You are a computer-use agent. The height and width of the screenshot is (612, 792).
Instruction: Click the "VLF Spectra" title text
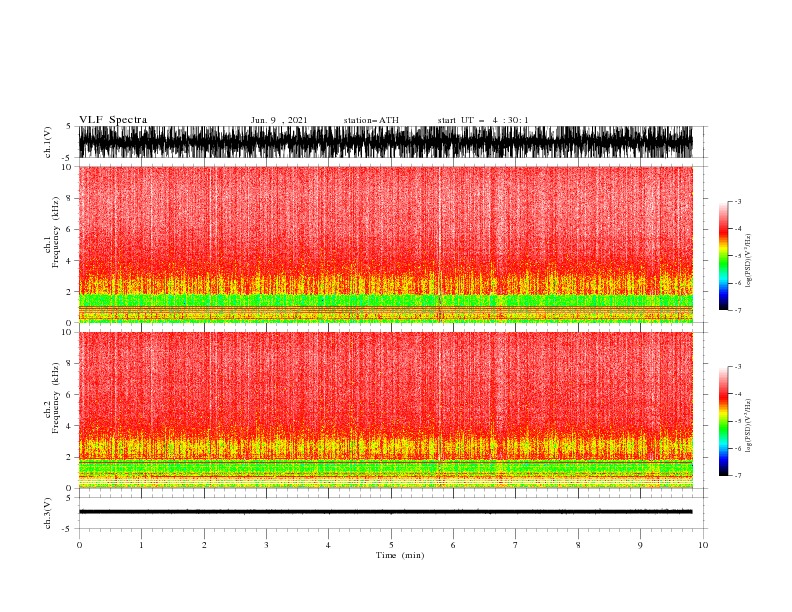(113, 120)
